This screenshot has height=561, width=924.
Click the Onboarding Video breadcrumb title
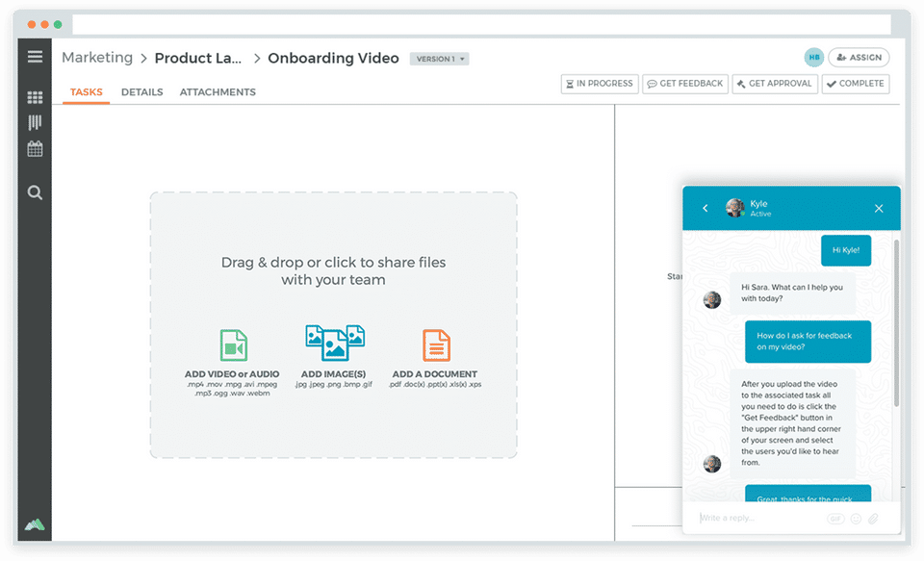[334, 59]
